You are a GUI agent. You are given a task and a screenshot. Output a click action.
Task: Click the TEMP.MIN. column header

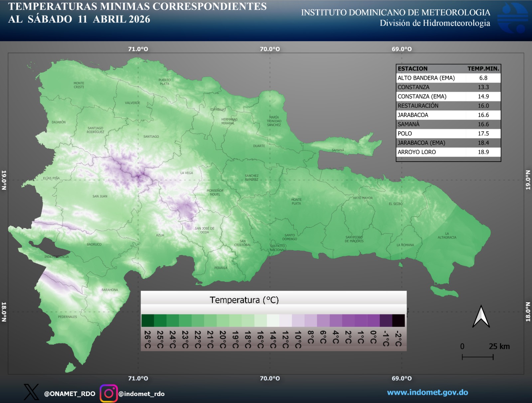point(483,68)
